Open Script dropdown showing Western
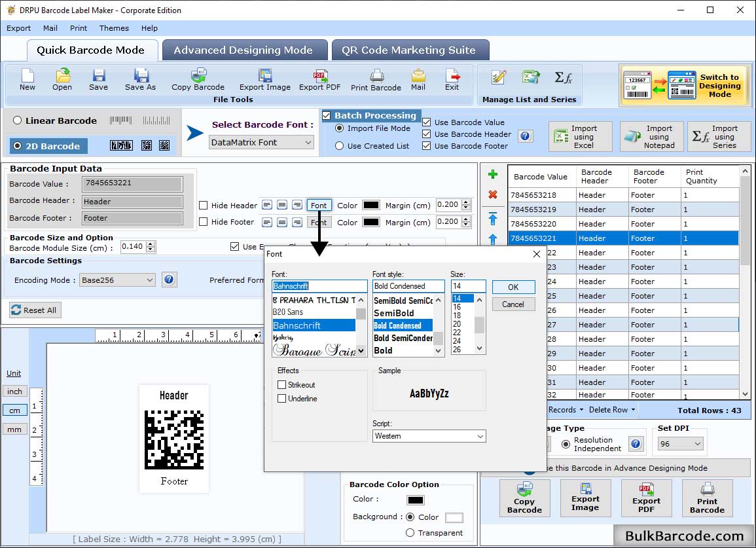Image resolution: width=756 pixels, height=548 pixels. tap(429, 436)
